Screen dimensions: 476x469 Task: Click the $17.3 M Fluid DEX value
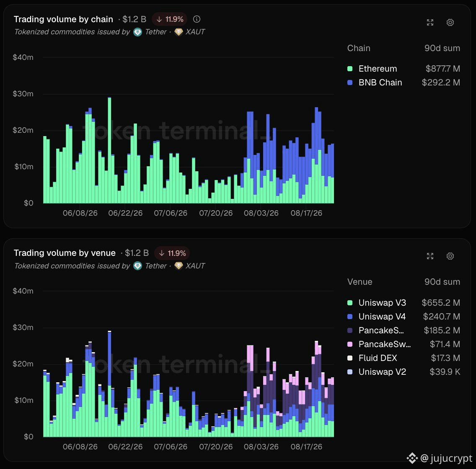[x=445, y=358]
